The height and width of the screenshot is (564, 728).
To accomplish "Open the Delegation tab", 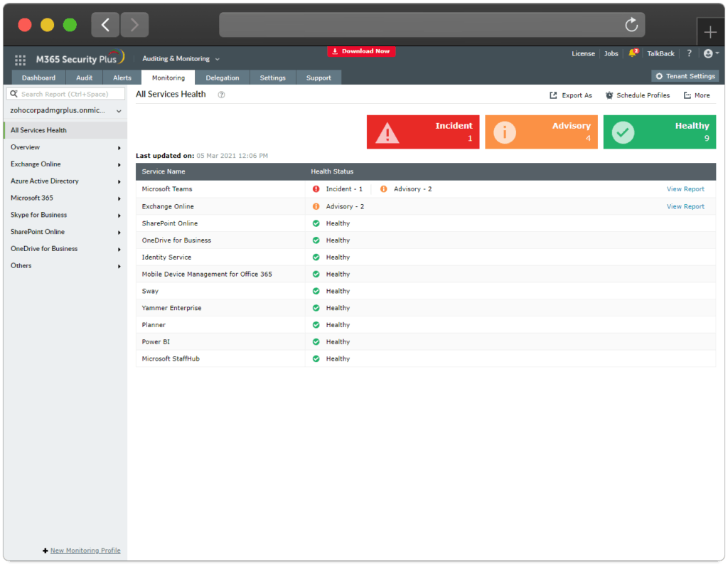I will click(223, 78).
